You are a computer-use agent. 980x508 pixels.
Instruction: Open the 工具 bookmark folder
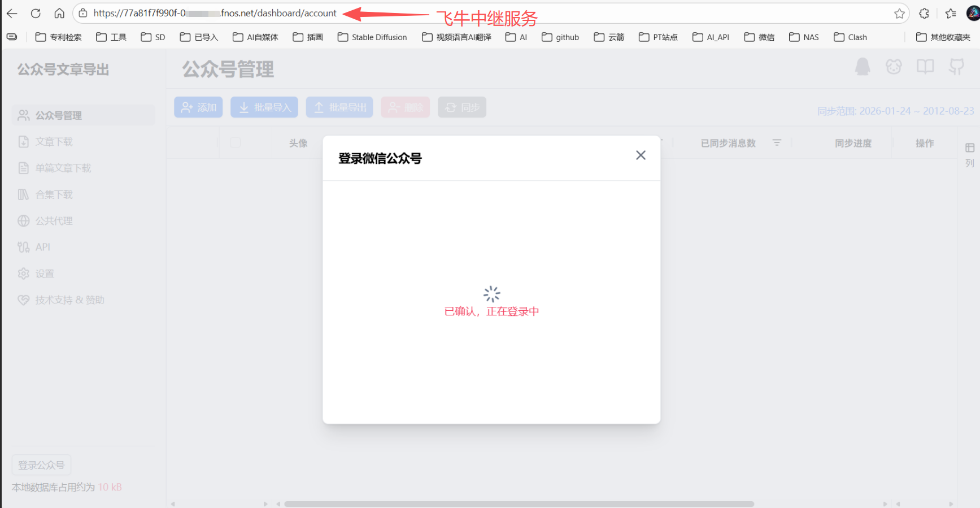[x=111, y=37]
